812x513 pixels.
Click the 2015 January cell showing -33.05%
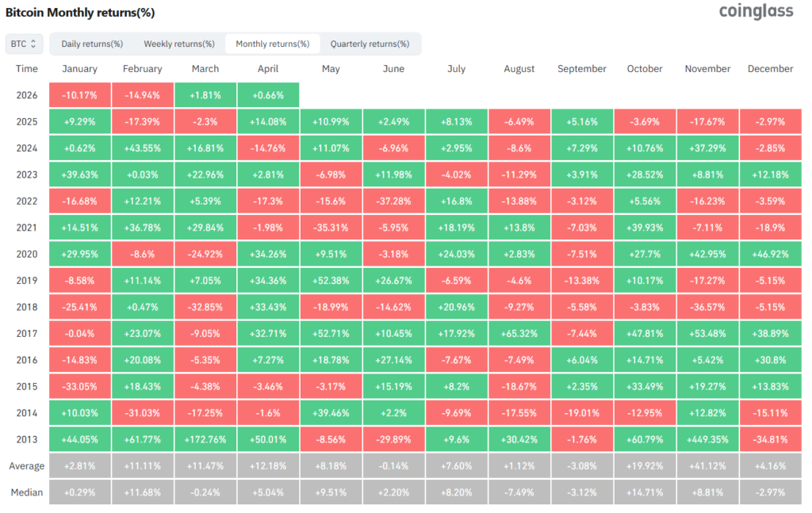pyautogui.click(x=79, y=386)
